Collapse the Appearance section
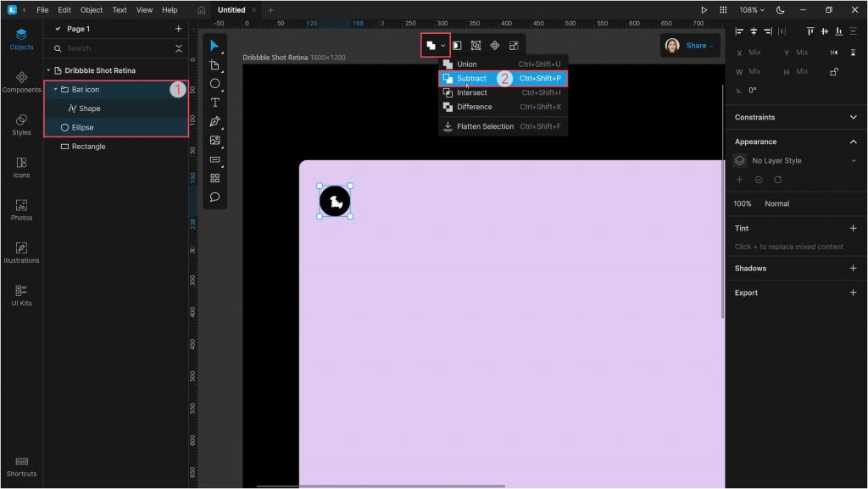The image size is (868, 489). tap(853, 142)
